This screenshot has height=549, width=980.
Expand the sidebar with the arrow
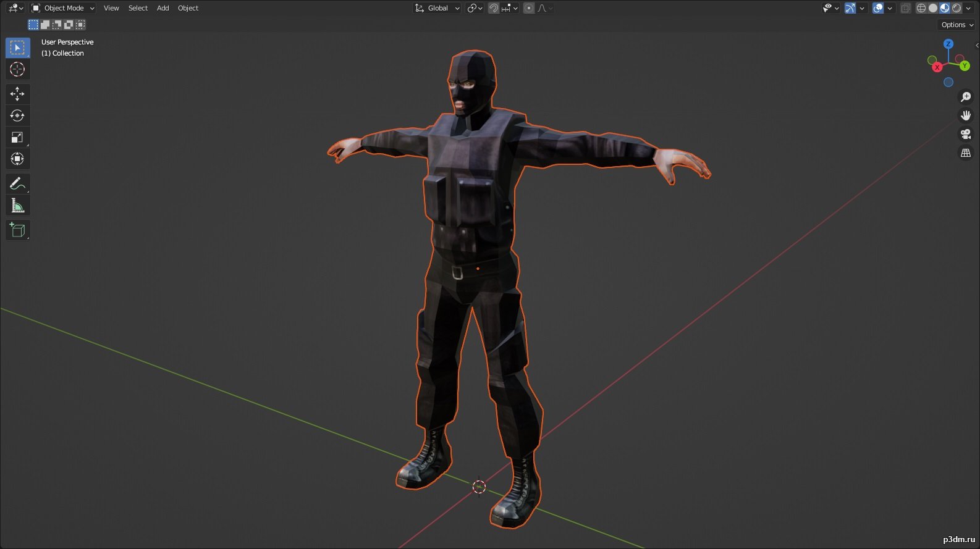tap(976, 45)
